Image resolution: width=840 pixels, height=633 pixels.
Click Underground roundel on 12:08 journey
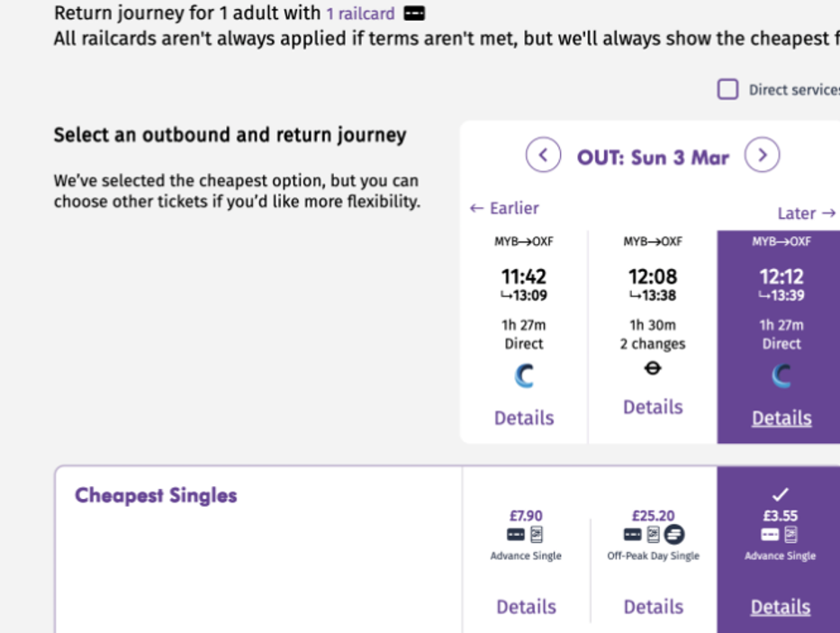click(x=653, y=368)
